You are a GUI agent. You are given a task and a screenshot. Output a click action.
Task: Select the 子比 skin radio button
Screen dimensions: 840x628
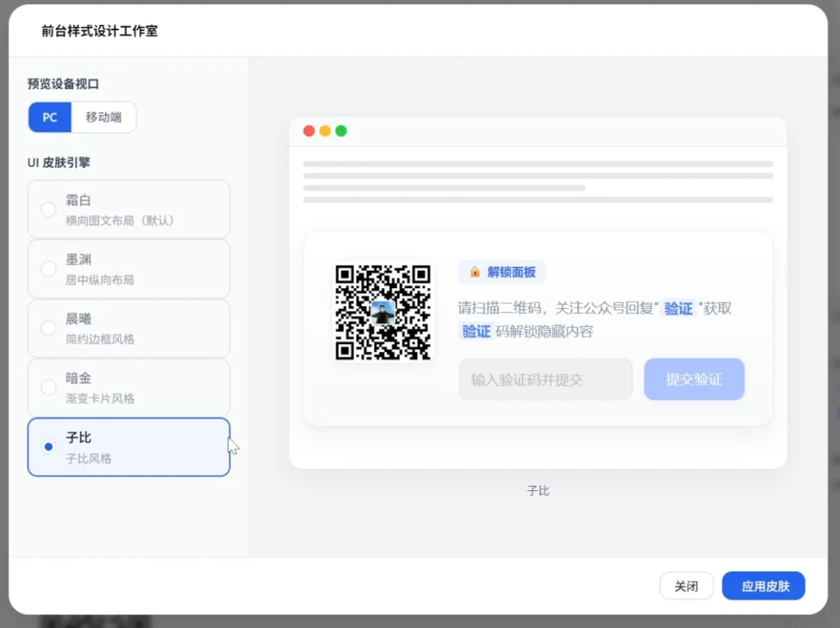48,447
